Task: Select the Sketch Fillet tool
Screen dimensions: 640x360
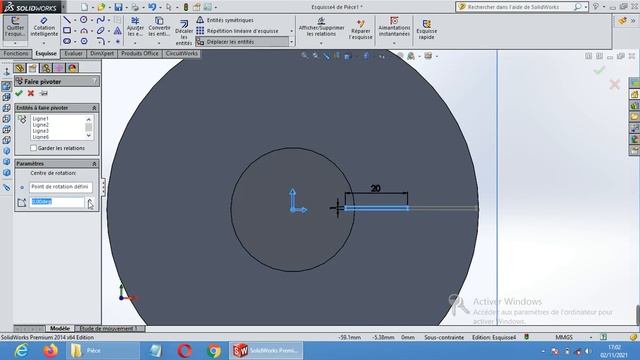Action: point(100,41)
